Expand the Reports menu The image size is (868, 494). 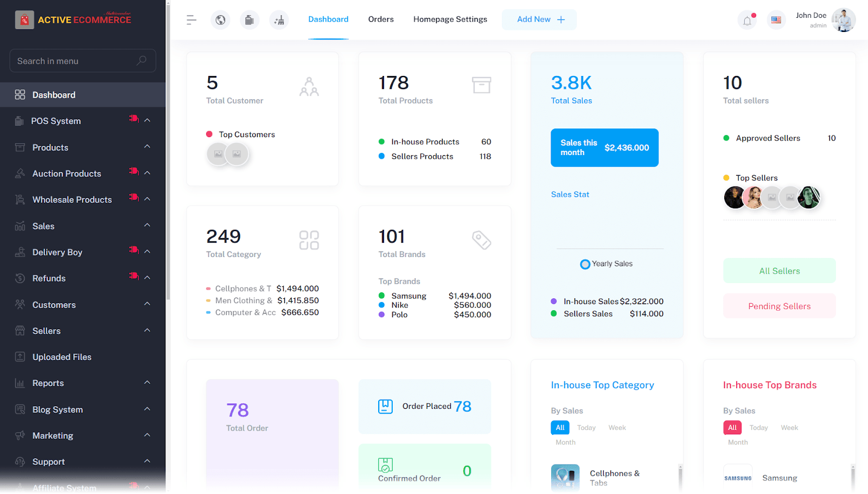(48, 383)
